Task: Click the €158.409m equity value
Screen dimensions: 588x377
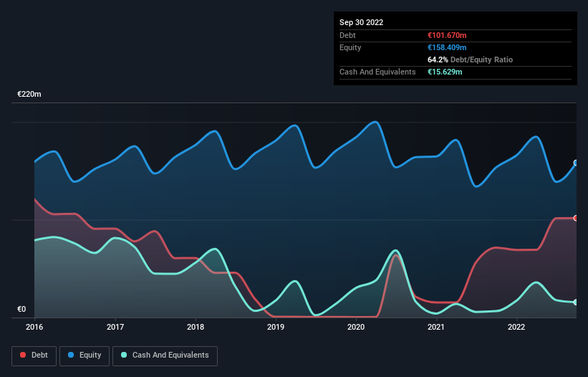Action: pyautogui.click(x=447, y=47)
